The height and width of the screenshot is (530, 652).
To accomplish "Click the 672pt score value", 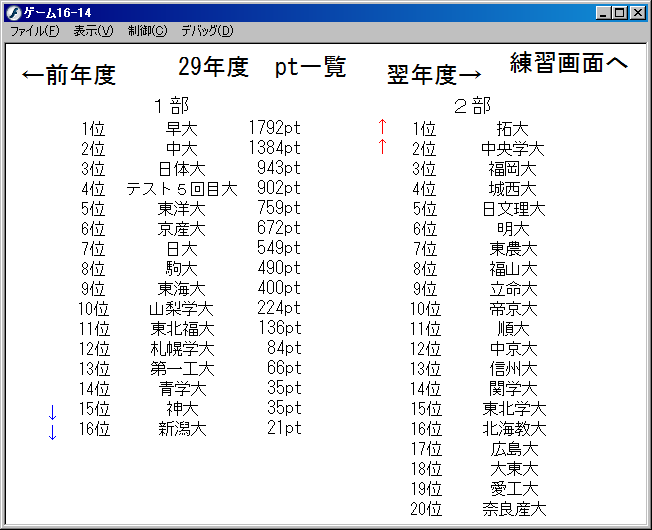I will coord(279,227).
